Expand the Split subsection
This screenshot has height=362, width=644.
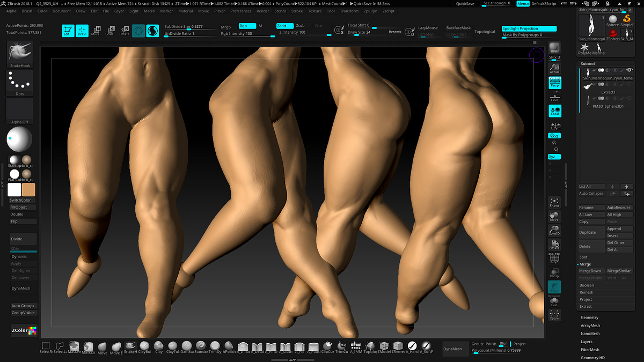click(x=583, y=257)
